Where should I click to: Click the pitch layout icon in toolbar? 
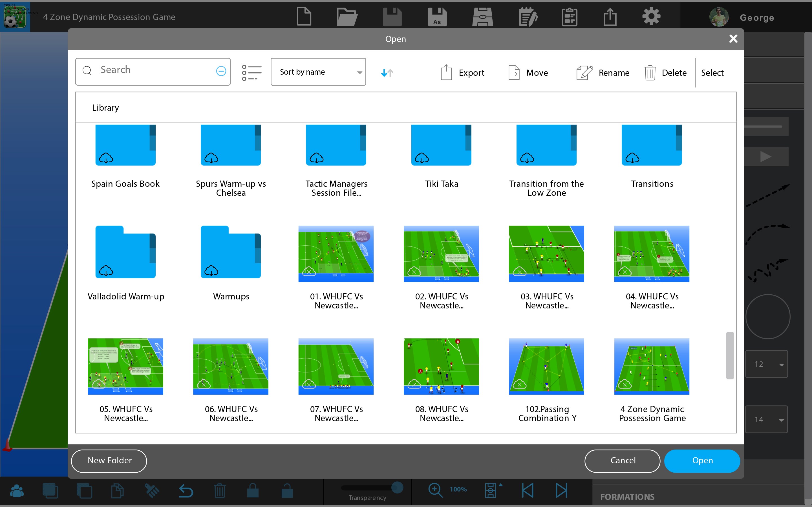point(482,17)
